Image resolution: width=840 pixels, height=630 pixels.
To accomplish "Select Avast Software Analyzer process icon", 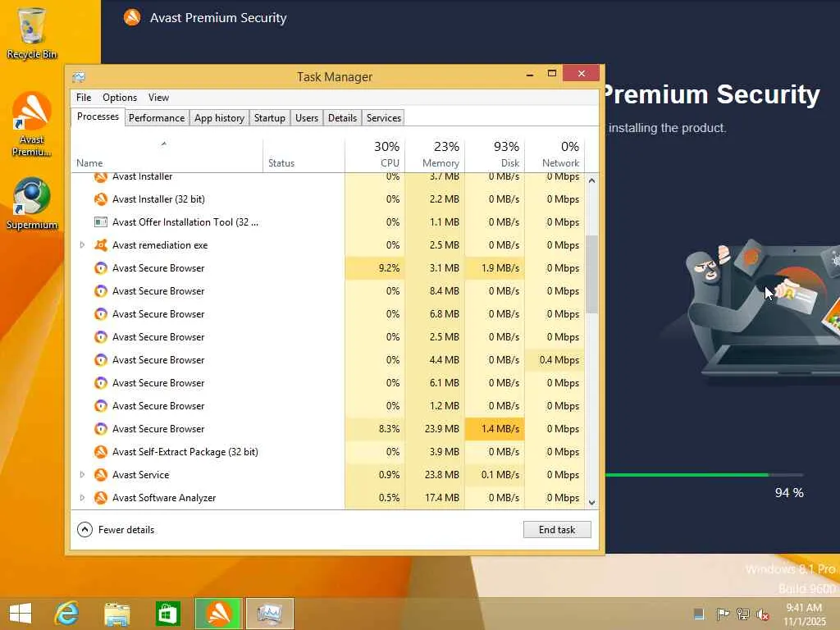I will tap(101, 498).
